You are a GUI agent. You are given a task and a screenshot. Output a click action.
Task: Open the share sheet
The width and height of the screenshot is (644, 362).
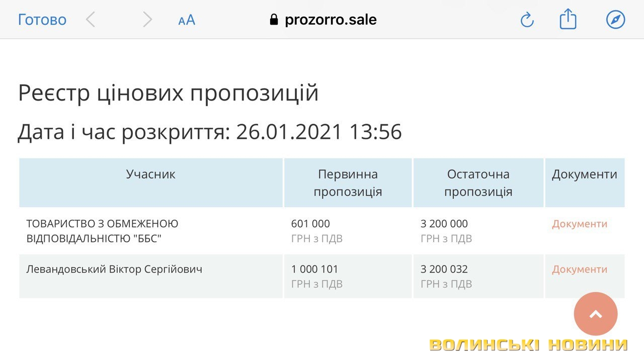(568, 20)
